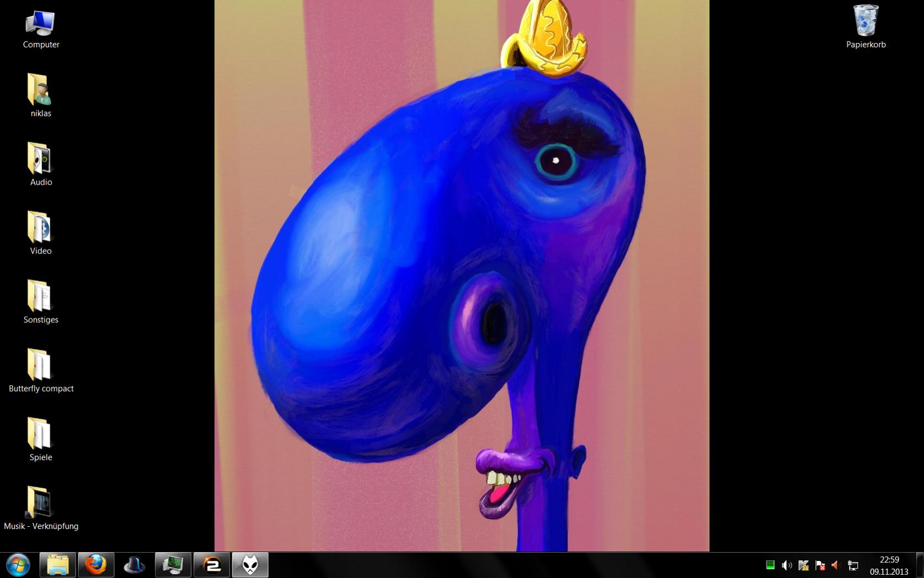Click the Show desktop button at taskbar end
The image size is (924, 578).
(x=920, y=565)
